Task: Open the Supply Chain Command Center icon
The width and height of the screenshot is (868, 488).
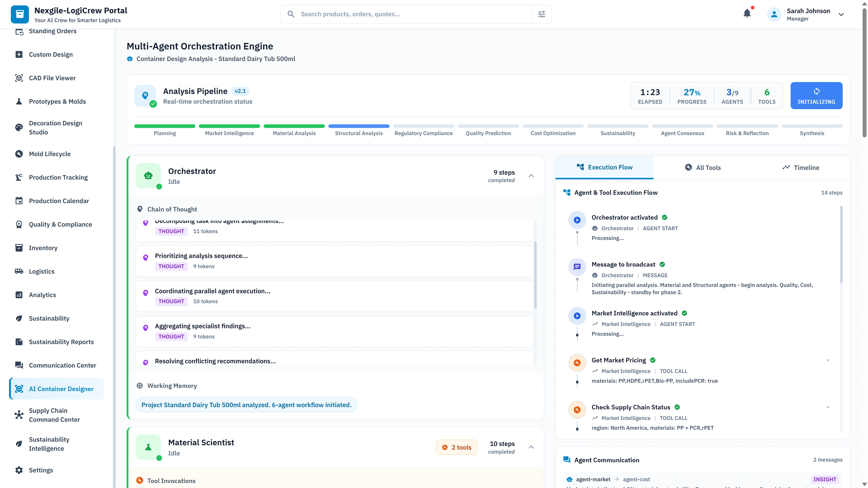Action: 19,415
